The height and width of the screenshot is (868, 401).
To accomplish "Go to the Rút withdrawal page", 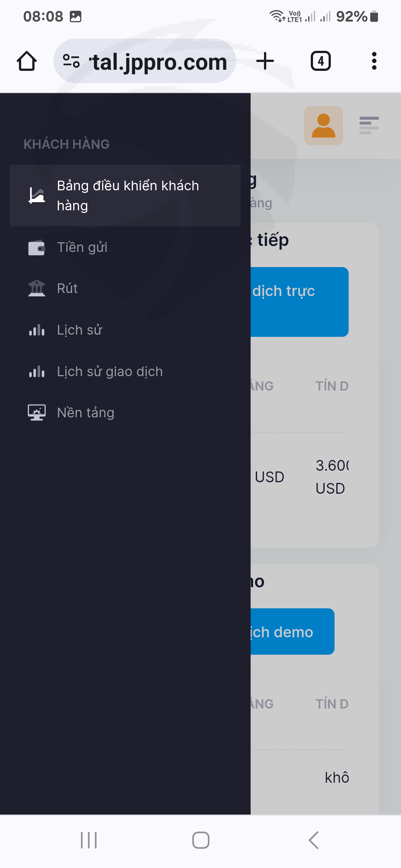I will tap(67, 289).
